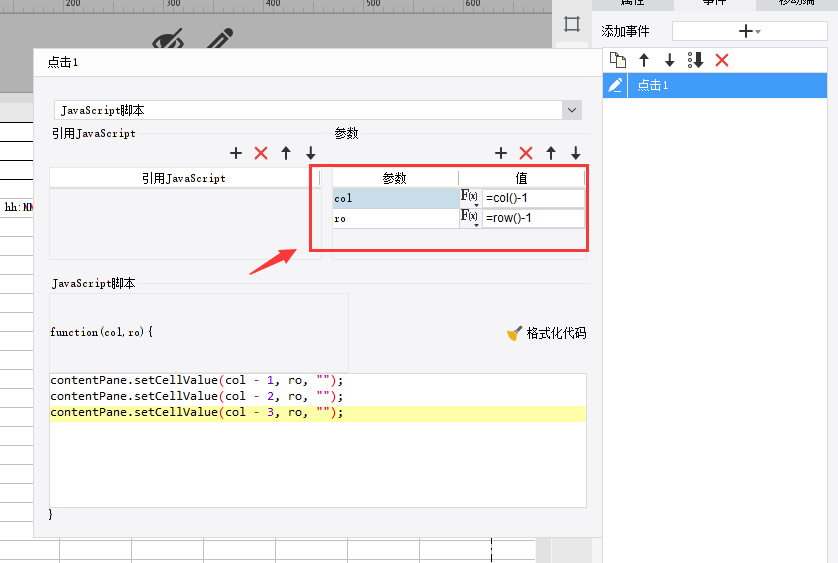Move event down with event toolbar down arrow

click(670, 60)
